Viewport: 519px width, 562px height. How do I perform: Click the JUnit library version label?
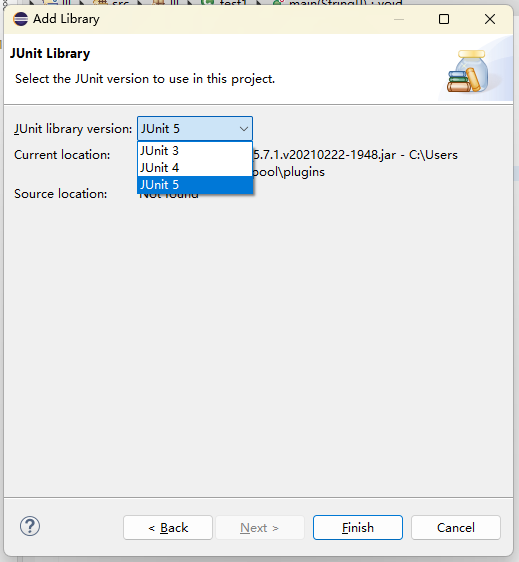[x=73, y=129]
